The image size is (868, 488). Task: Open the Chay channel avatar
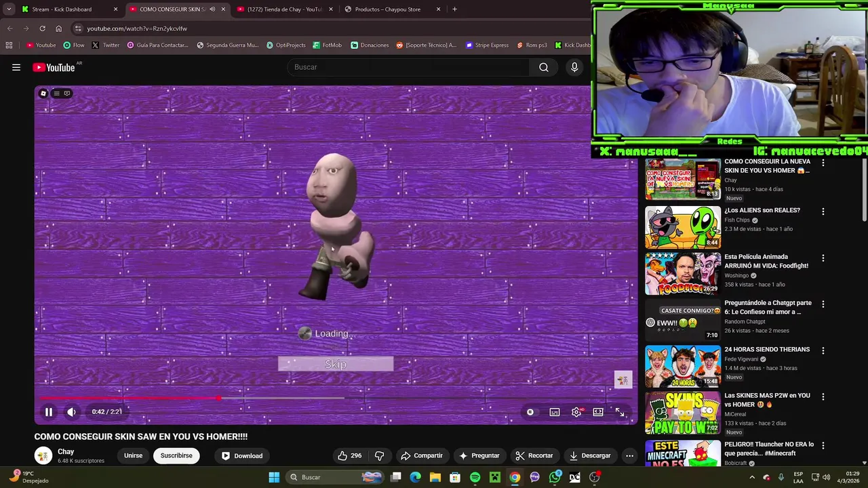pyautogui.click(x=43, y=455)
